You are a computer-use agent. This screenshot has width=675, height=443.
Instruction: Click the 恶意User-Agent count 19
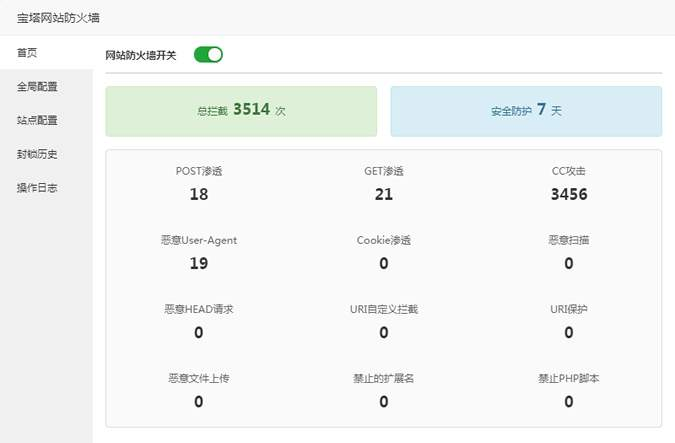198,263
